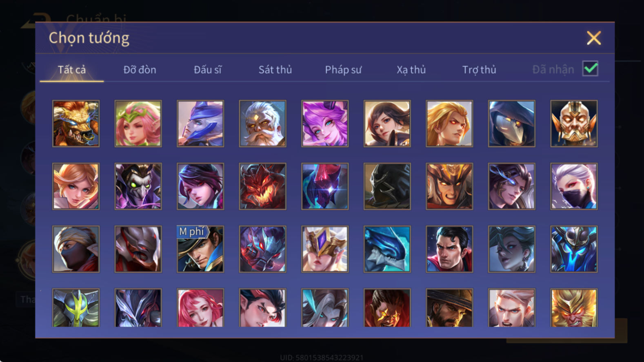Open the "Sát thủ" tab
The height and width of the screenshot is (362, 644).
coord(275,70)
